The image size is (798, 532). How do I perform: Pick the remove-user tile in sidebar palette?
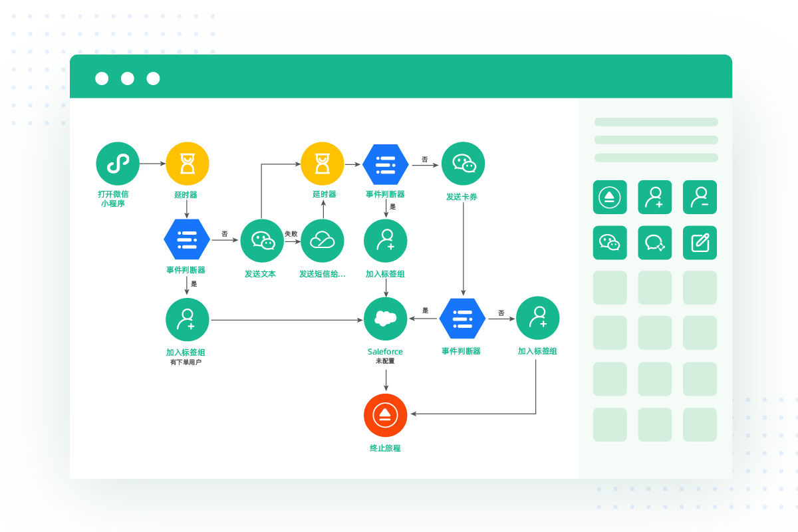tap(700, 198)
